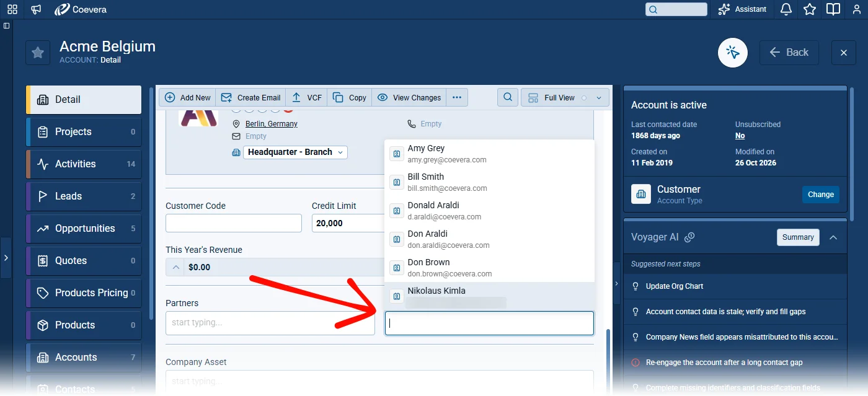
Task: Go Back to previous page
Action: (x=789, y=53)
